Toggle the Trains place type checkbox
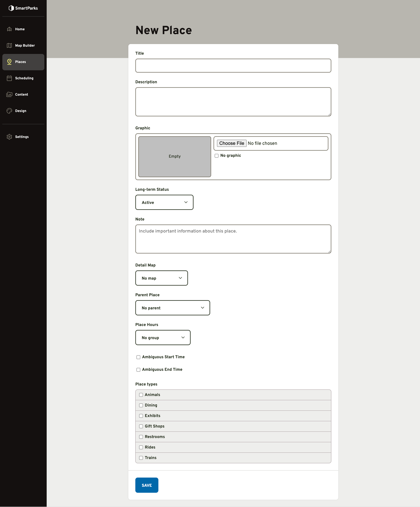420x507 pixels. pos(141,458)
